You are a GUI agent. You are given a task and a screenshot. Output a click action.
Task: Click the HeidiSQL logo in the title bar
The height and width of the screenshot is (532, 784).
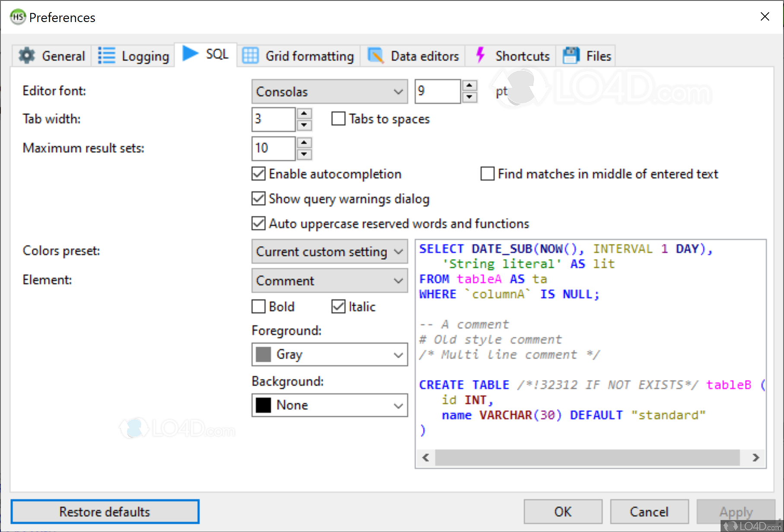[x=17, y=17]
